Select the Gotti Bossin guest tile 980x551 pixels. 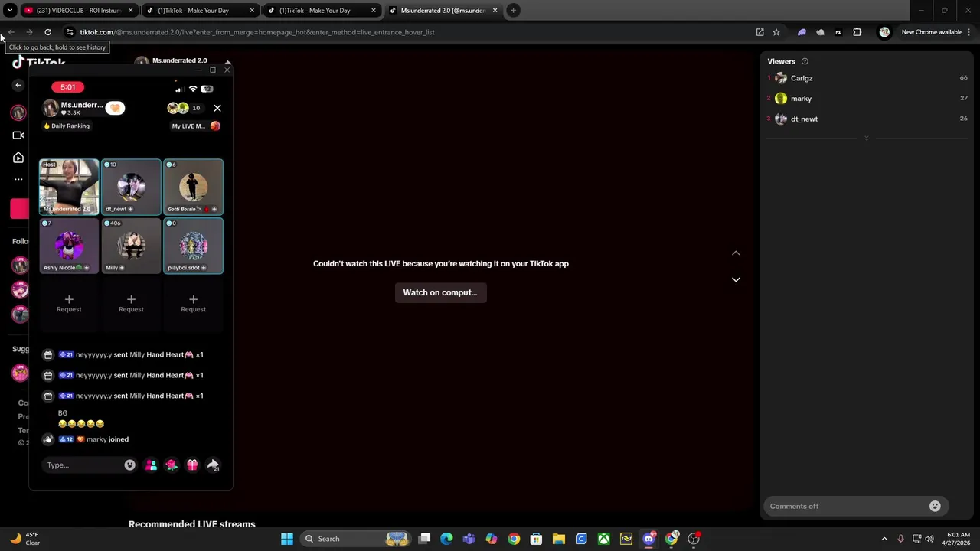coord(193,187)
